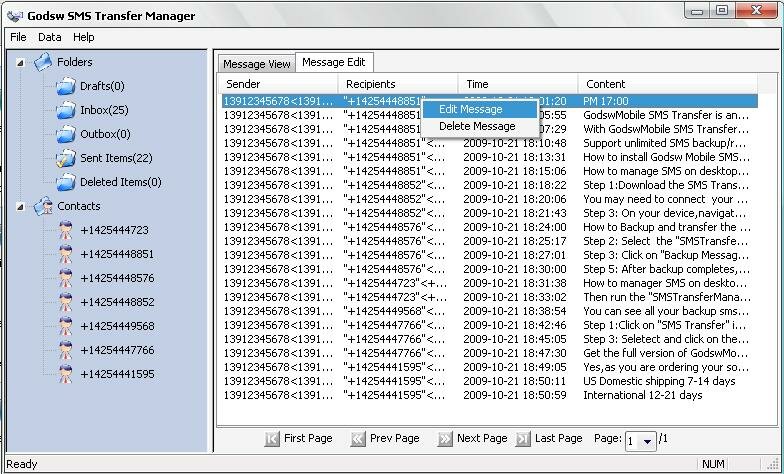Select contact +14254448576

[x=117, y=278]
